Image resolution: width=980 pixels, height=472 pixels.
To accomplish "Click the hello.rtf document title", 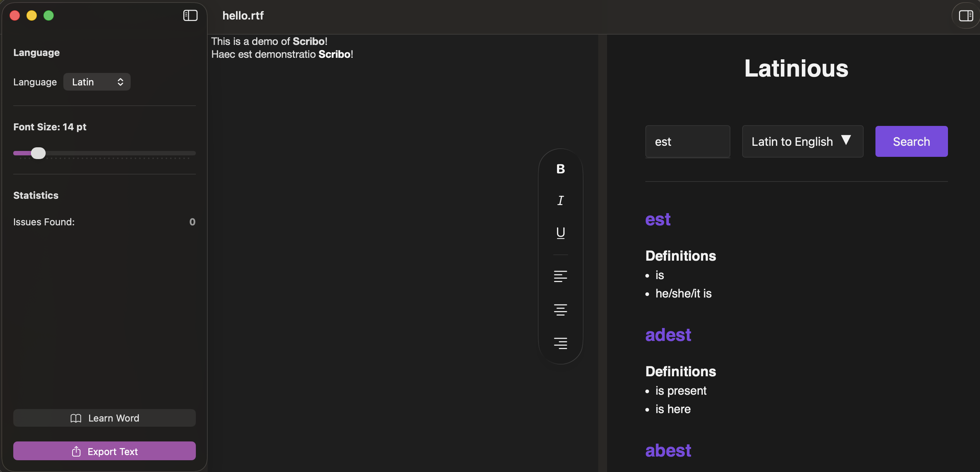I will [x=243, y=15].
